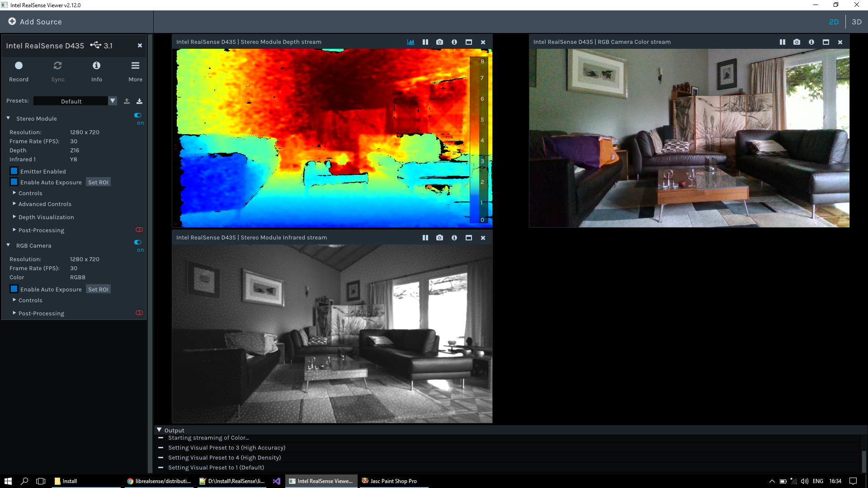
Task: Show info overlay for Color stream
Action: click(811, 42)
